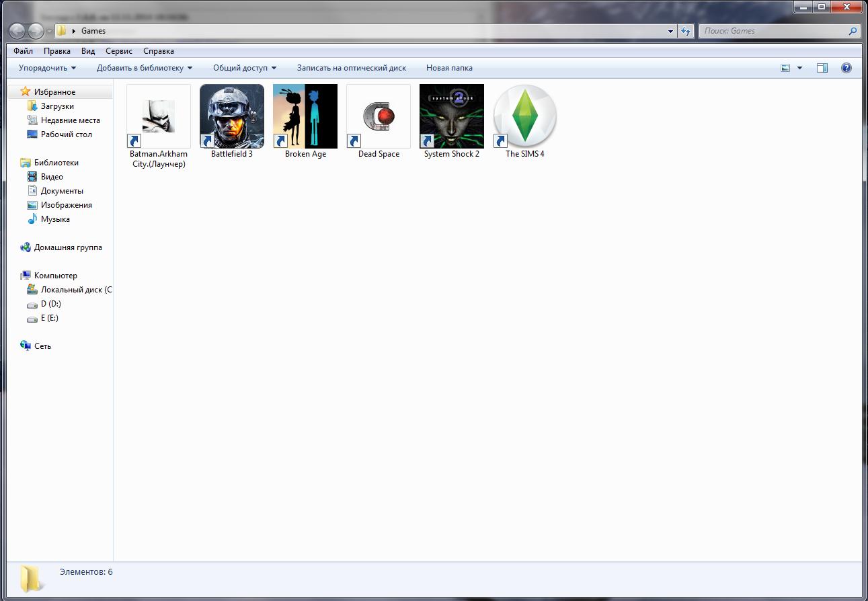The height and width of the screenshot is (601, 868).
Task: Click the search magnifier icon
Action: (853, 31)
